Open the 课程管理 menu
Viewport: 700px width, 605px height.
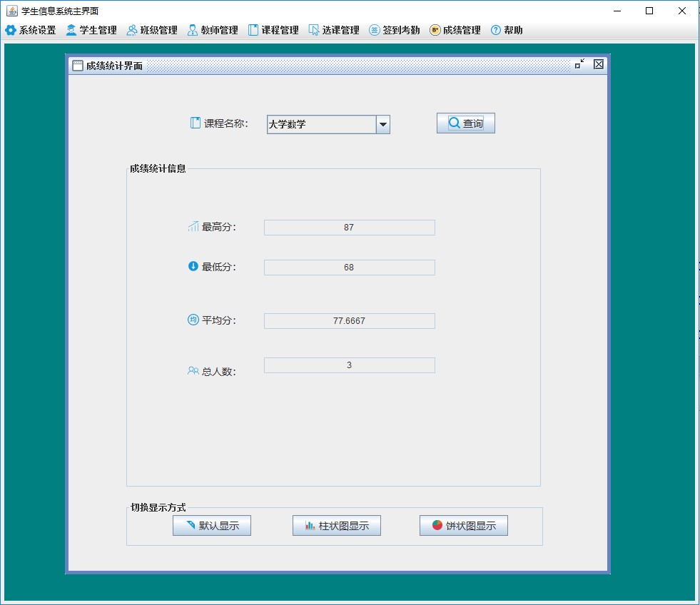[x=274, y=30]
